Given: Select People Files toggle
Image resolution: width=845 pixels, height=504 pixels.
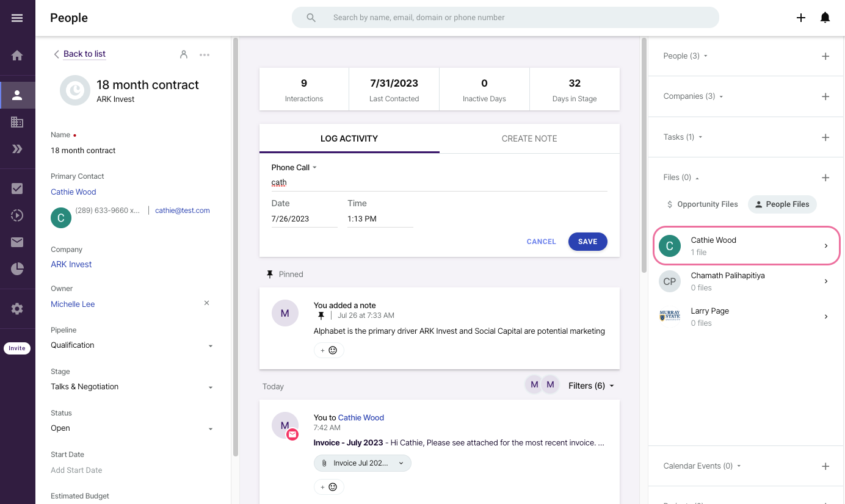Looking at the screenshot, I should point(782,204).
